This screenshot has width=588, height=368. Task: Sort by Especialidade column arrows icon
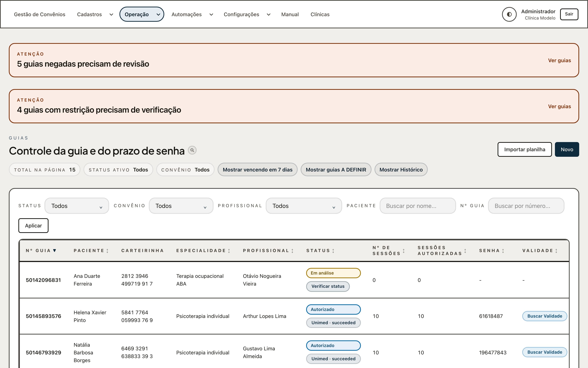click(x=229, y=251)
